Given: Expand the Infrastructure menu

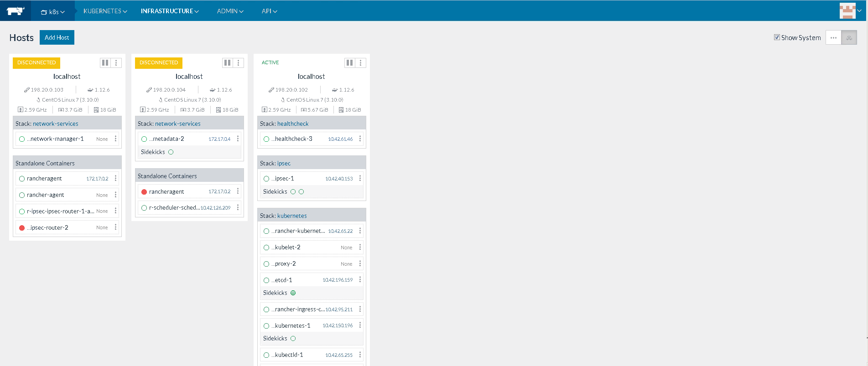Looking at the screenshot, I should pyautogui.click(x=170, y=11).
